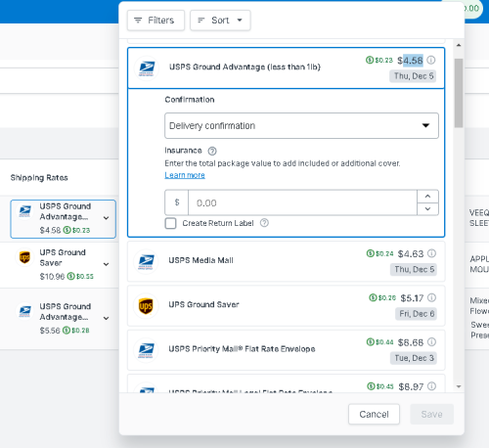489x448 pixels.
Task: Click info icon next to $4.58 price
Action: pyautogui.click(x=431, y=60)
